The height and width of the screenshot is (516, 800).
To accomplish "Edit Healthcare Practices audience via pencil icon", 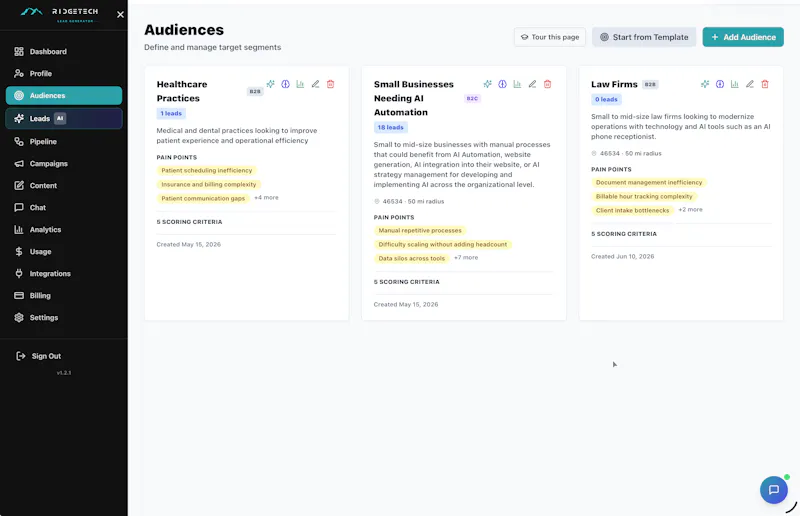I will (315, 84).
